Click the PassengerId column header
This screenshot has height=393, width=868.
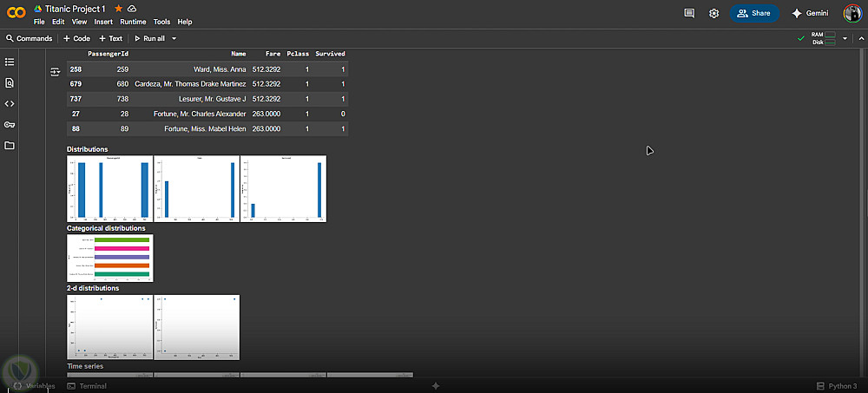coord(108,54)
